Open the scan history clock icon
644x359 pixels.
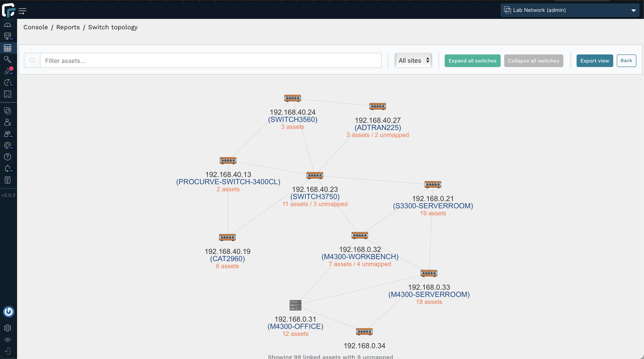7,83
